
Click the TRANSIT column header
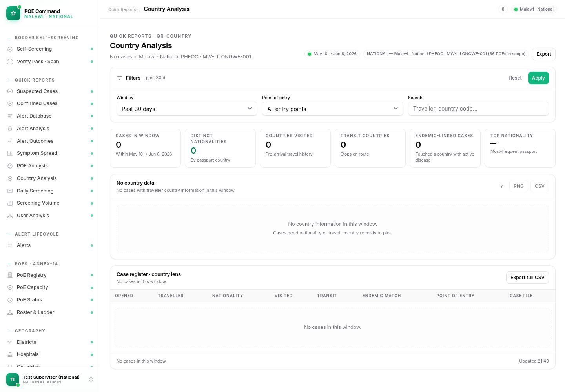tap(327, 296)
